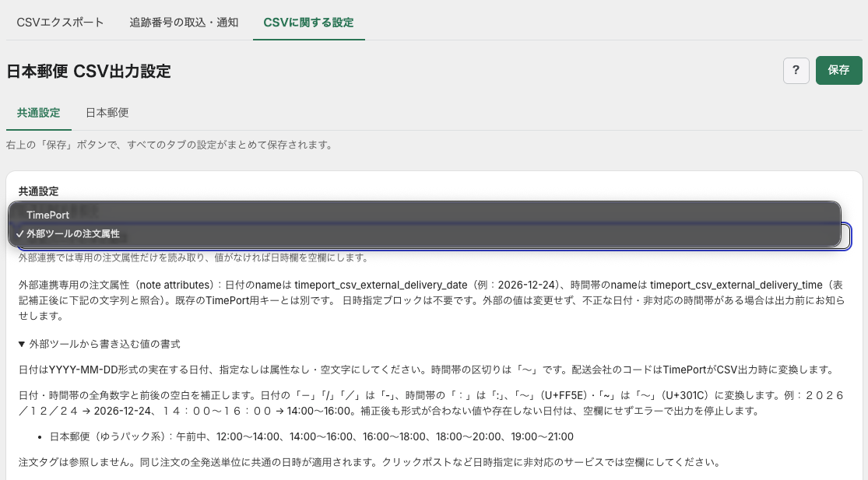Image resolution: width=868 pixels, height=480 pixels.
Task: Click the green 保存 button
Action: click(838, 70)
